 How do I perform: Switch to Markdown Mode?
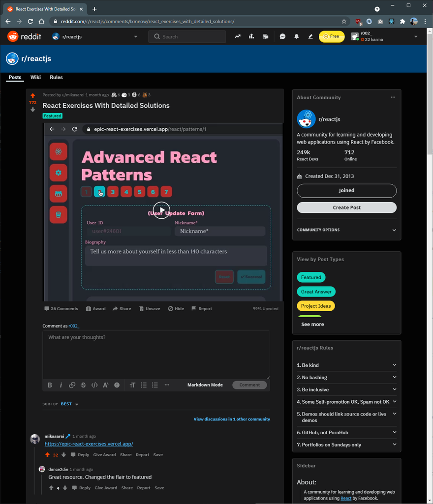coord(205,385)
